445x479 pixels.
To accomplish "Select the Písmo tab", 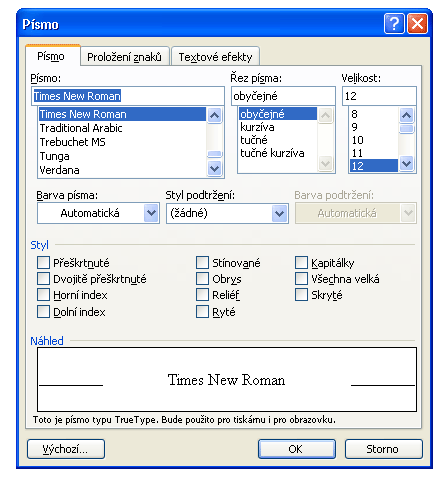I will 53,56.
